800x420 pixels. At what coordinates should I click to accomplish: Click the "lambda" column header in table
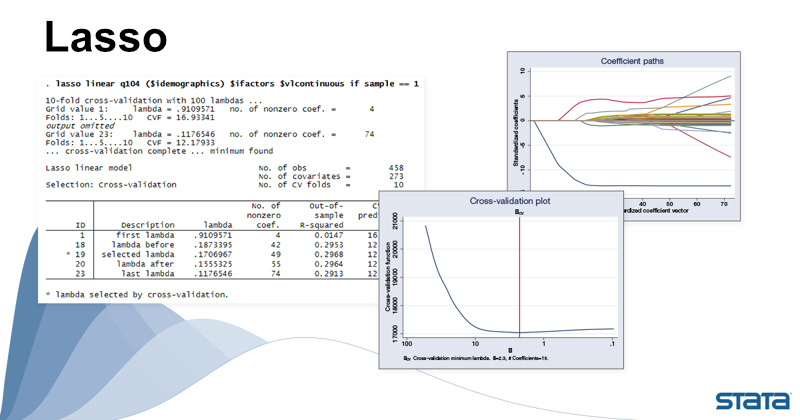[x=217, y=225]
